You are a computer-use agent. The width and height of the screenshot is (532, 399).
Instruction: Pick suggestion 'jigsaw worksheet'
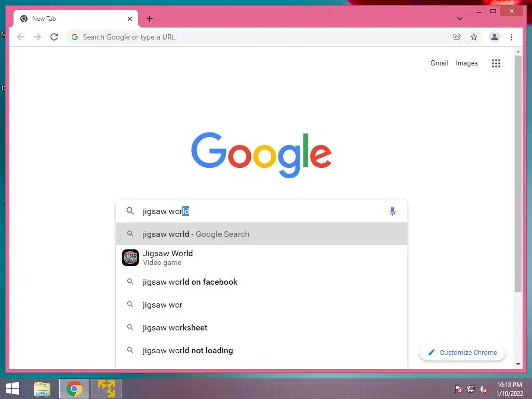point(261,327)
